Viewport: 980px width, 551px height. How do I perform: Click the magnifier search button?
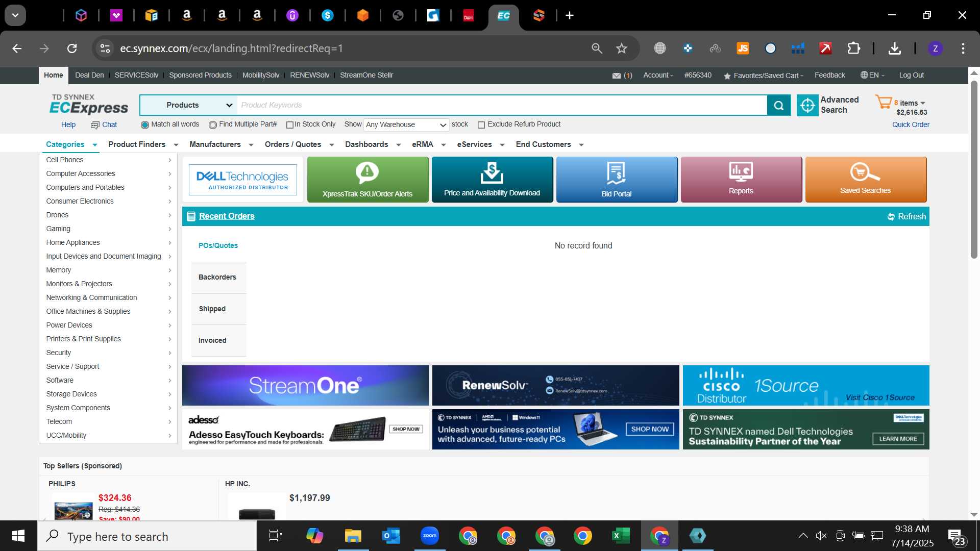pyautogui.click(x=779, y=105)
